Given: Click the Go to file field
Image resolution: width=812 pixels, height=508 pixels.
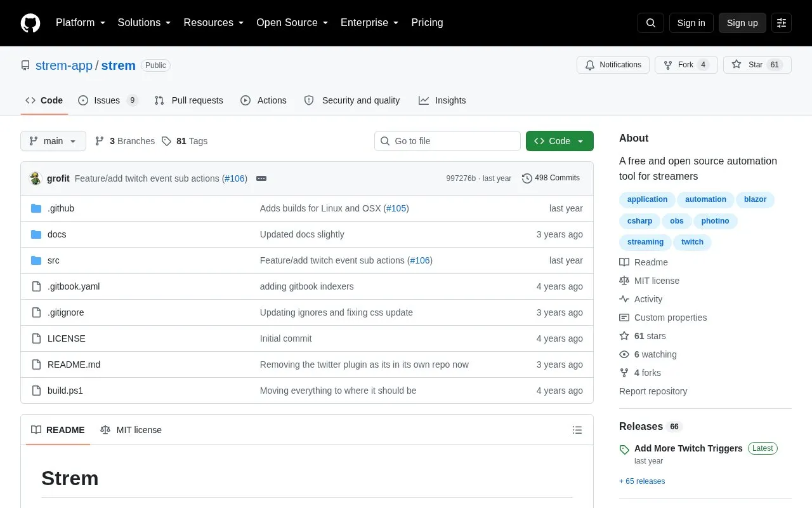Looking at the screenshot, I should tap(447, 141).
